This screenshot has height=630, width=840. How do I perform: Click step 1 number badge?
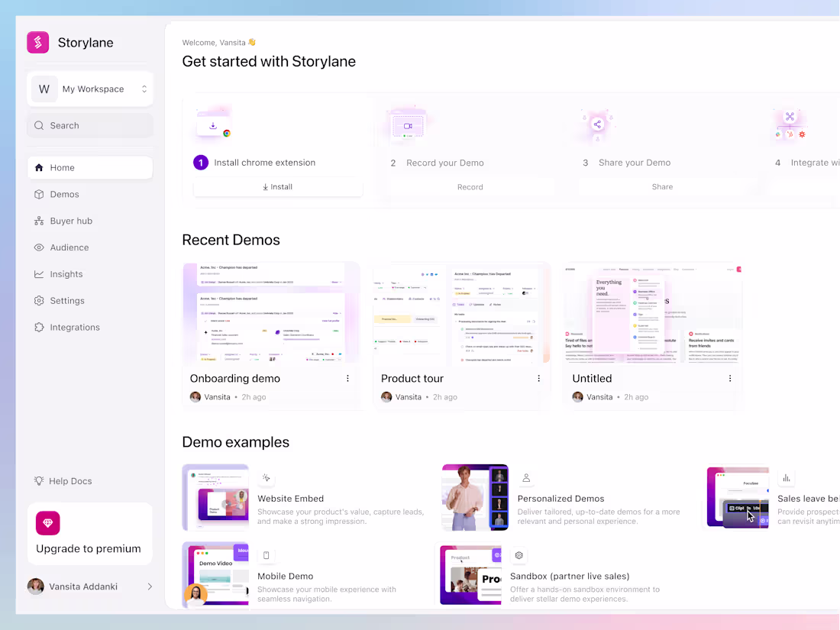click(201, 163)
